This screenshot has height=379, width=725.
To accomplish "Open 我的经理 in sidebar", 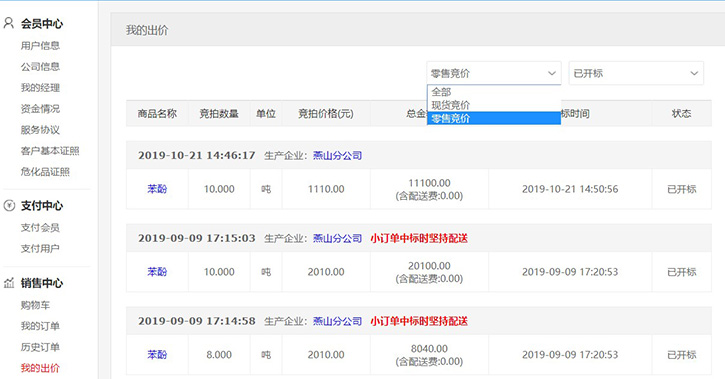I will (40, 88).
